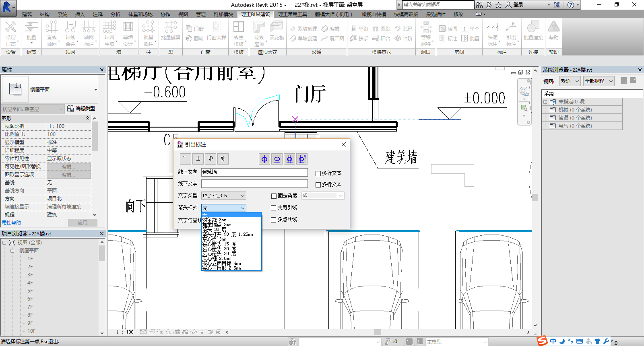Check the 共用引线 shared leader option
The image size is (644, 346).
pos(274,208)
